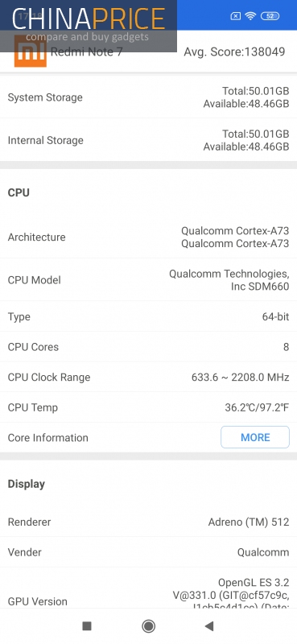The image size is (297, 644).
Task: Tap the CPU Cores row
Action: [x=148, y=347]
